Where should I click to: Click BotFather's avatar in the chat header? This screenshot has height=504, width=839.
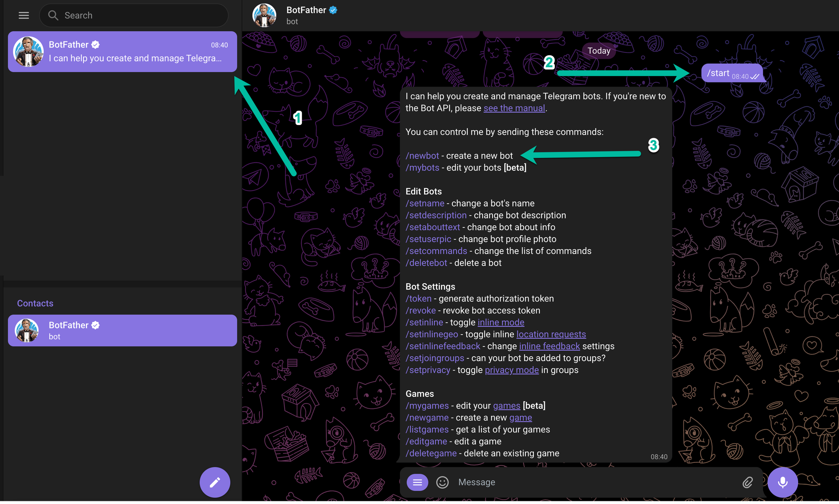pos(264,15)
